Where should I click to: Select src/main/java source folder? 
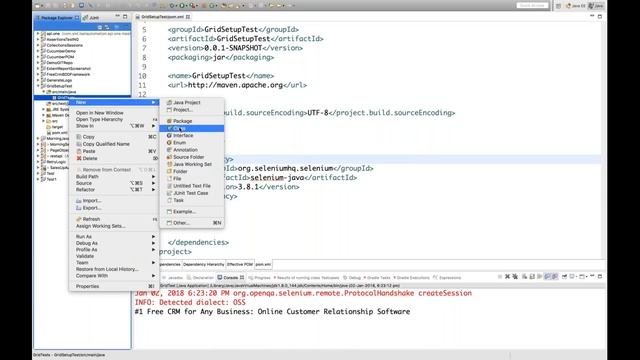coord(64,92)
